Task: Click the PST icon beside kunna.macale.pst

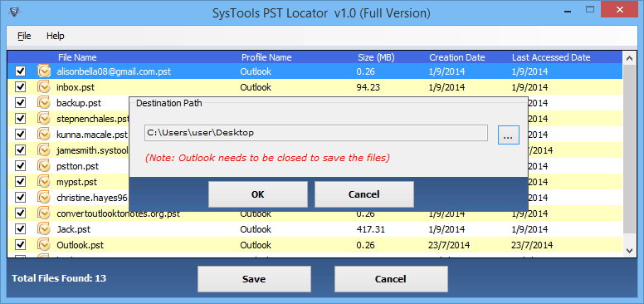Action: pyautogui.click(x=43, y=135)
